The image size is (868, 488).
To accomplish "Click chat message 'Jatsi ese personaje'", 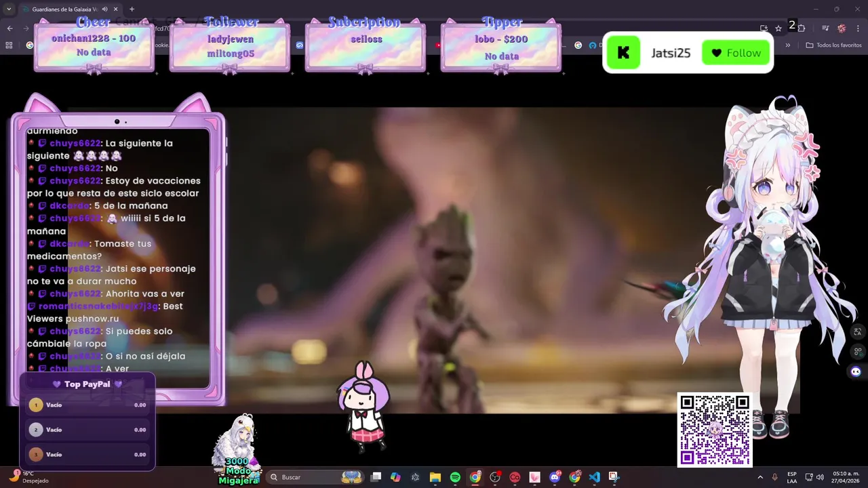I will point(112,274).
